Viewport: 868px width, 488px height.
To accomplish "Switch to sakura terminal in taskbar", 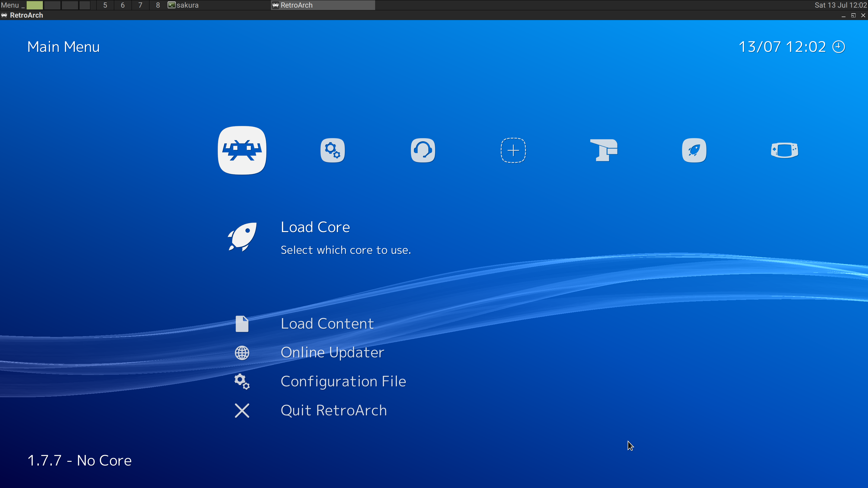I will [184, 5].
